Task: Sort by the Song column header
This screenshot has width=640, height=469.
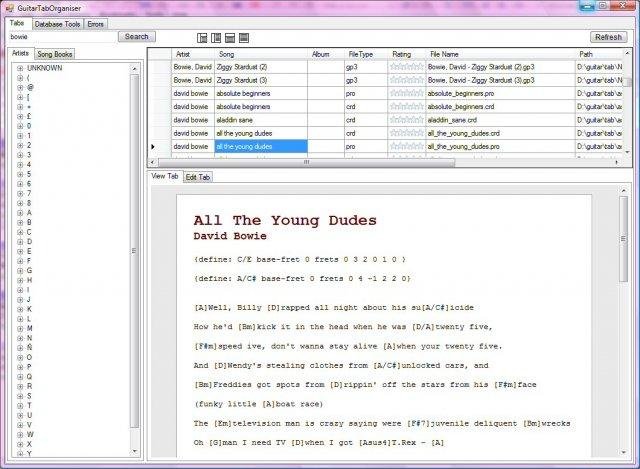Action: [261, 54]
